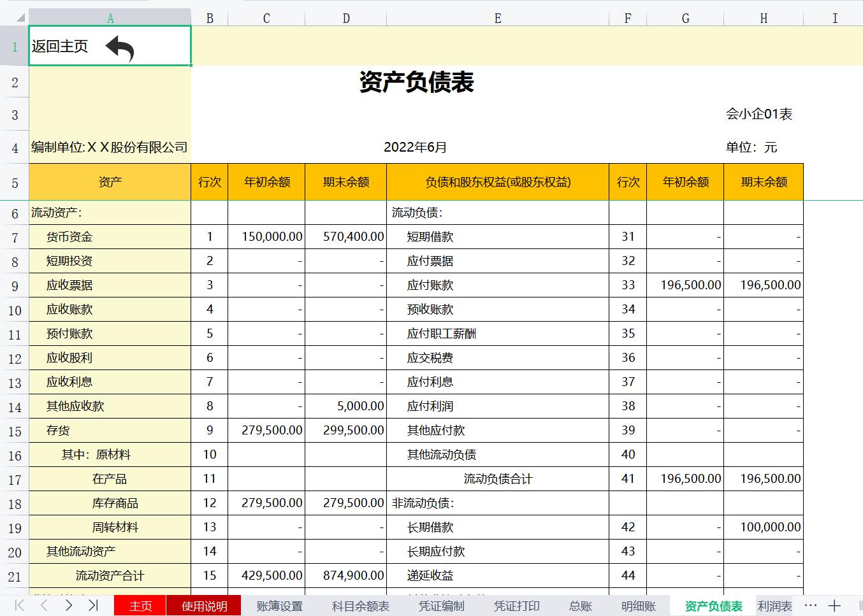Select the 570,400.00 货币资金 cell
863x616 pixels.
[345, 236]
